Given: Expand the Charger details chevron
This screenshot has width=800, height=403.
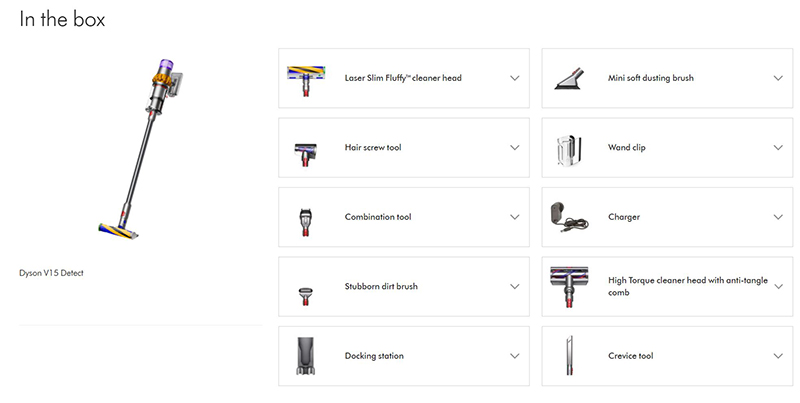Looking at the screenshot, I should pyautogui.click(x=778, y=217).
